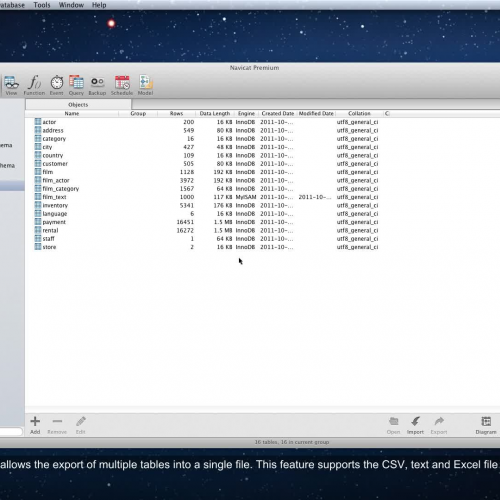Select the film_text table icon
The image size is (500, 500).
[38, 197]
